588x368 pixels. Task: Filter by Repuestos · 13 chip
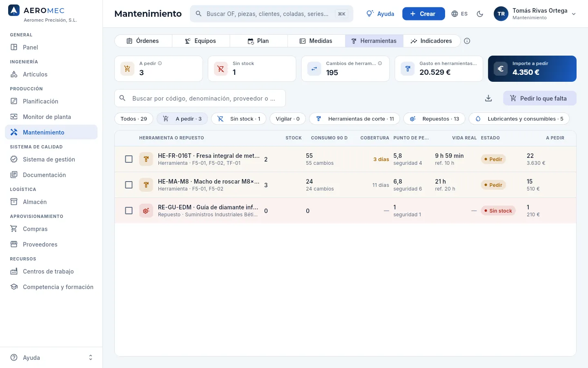434,119
